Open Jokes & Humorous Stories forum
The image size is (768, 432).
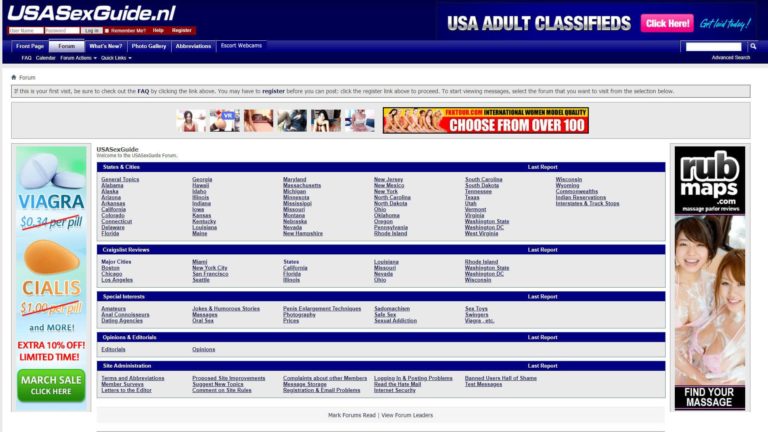tap(226, 309)
